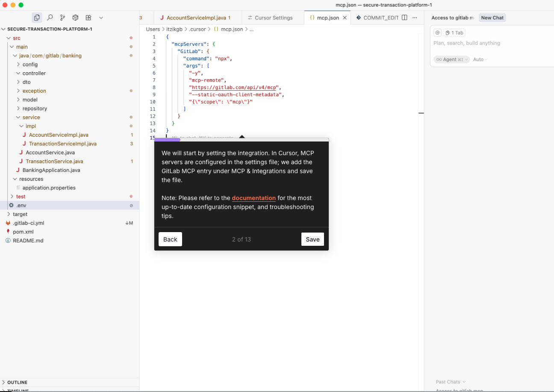
Task: Open the cube icon in the activity bar
Action: tap(75, 18)
